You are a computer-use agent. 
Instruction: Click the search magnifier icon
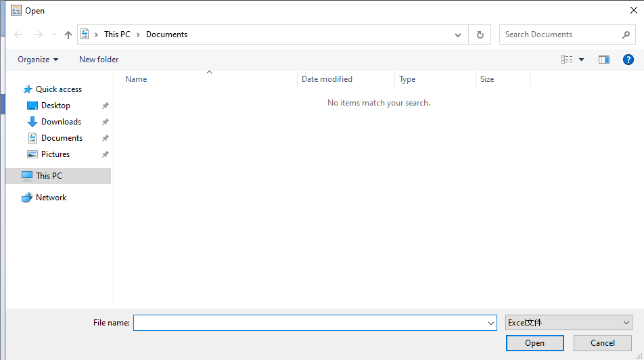(626, 35)
